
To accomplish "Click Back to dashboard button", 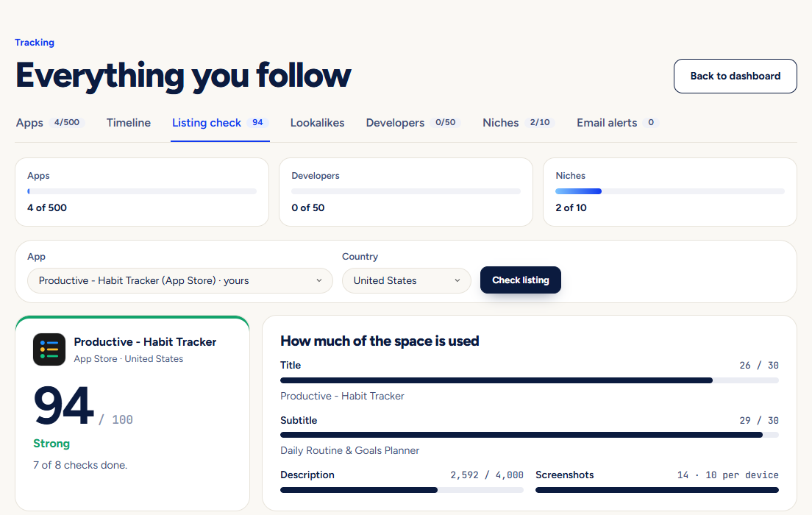I will tap(735, 77).
